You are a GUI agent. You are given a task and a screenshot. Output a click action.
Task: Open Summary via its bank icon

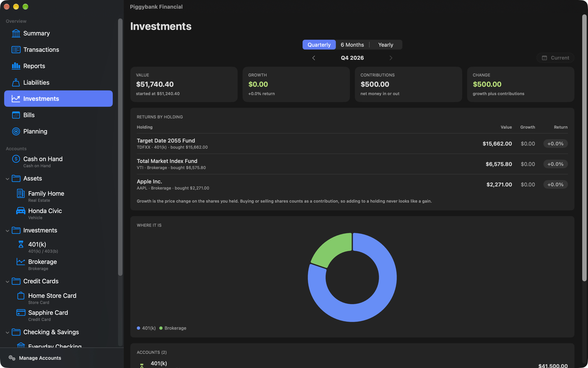tap(16, 33)
